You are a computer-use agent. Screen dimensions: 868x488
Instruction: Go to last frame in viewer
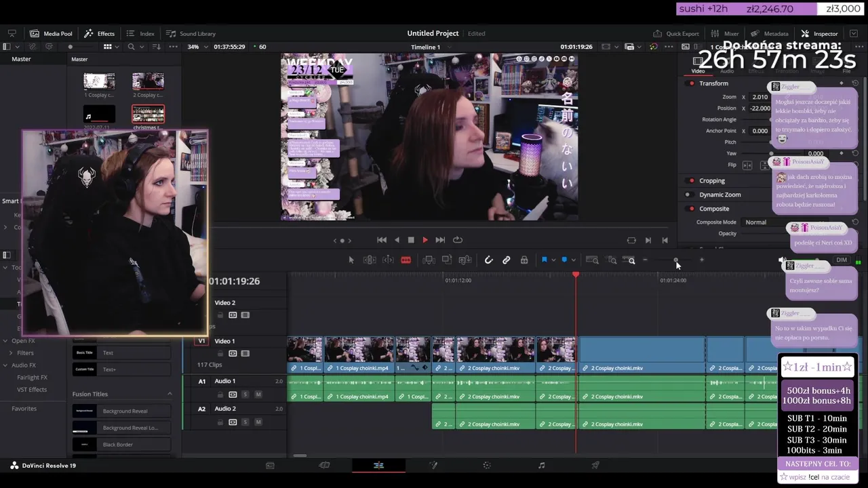click(x=440, y=240)
